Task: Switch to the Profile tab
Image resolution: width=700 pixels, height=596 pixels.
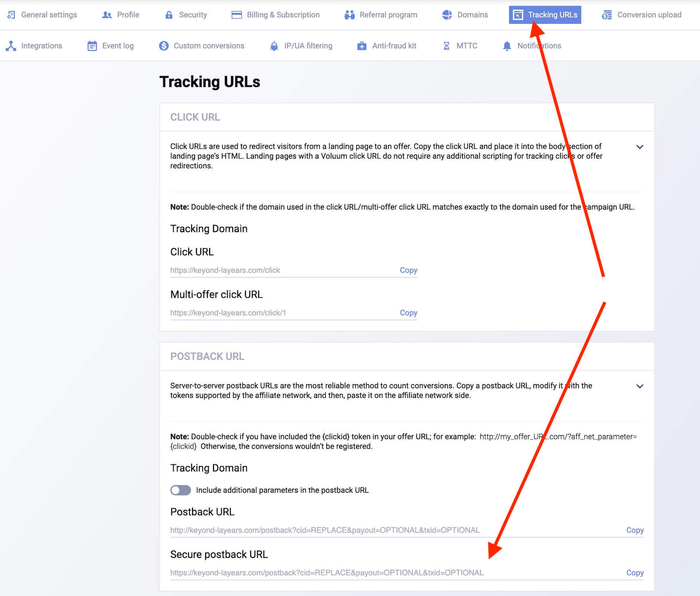Action: point(121,15)
